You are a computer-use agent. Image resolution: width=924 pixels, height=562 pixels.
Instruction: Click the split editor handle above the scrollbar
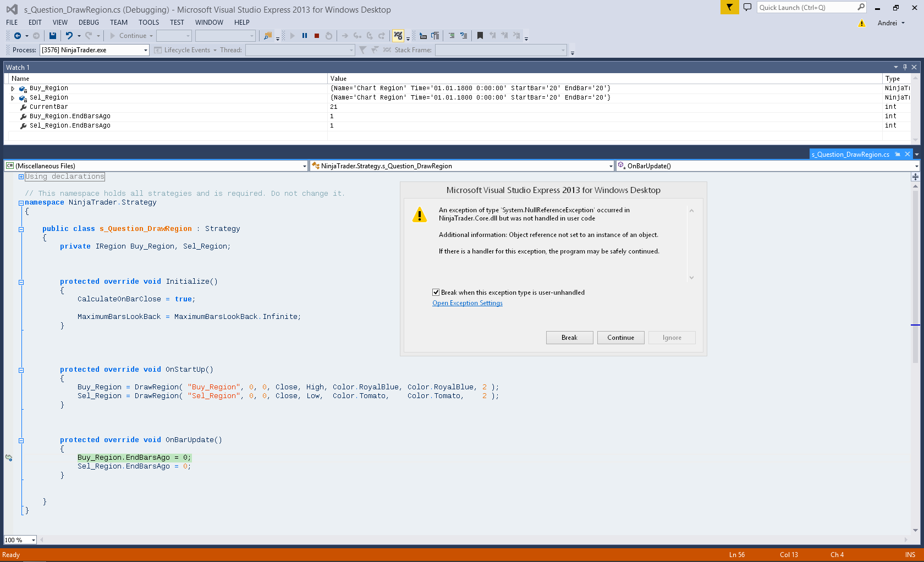pos(915,177)
